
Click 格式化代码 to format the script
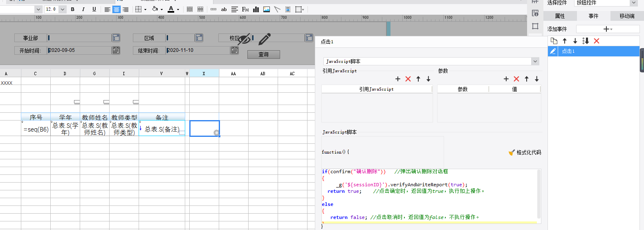(525, 152)
